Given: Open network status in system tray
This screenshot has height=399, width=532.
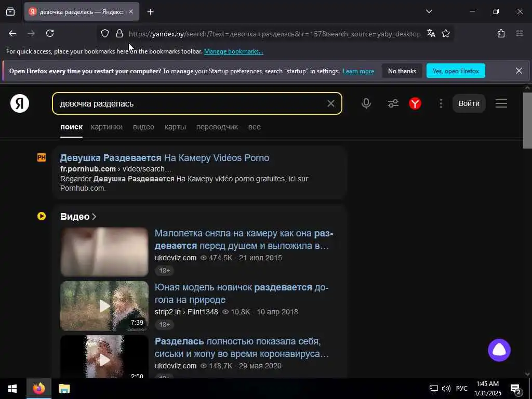Looking at the screenshot, I should pyautogui.click(x=433, y=389).
